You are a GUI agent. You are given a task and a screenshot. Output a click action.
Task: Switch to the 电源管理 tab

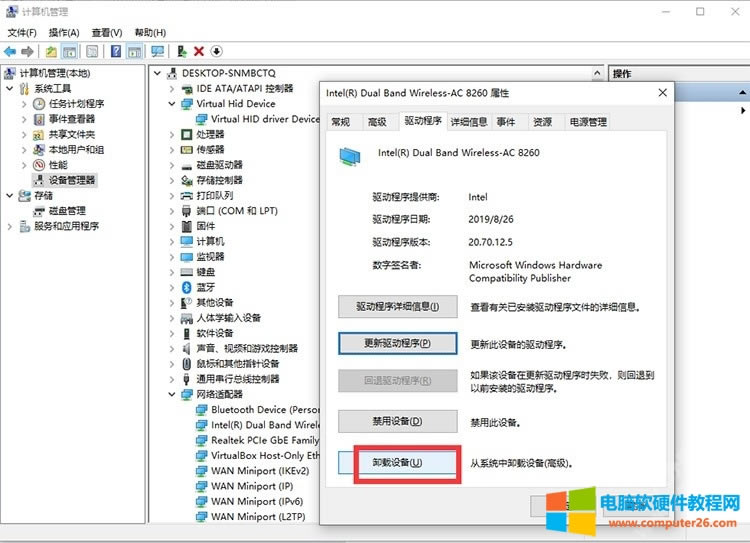588,122
